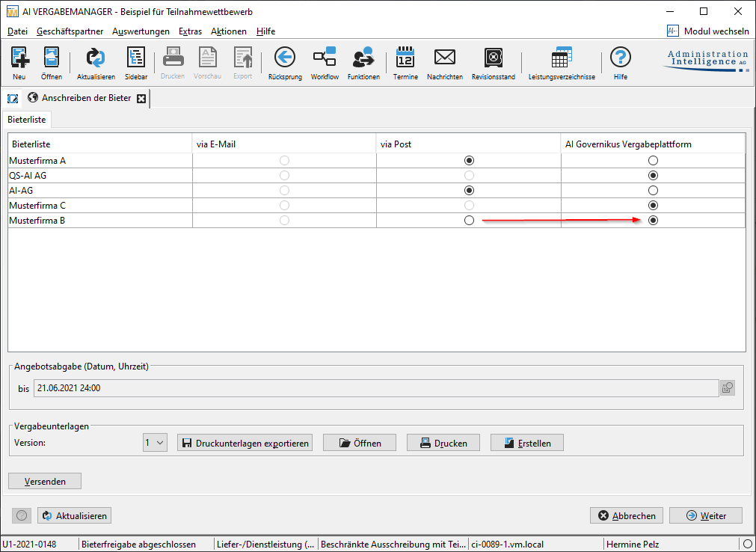Select via Post for AI-AG
Viewport: 756px width, 552px height.
coord(469,190)
